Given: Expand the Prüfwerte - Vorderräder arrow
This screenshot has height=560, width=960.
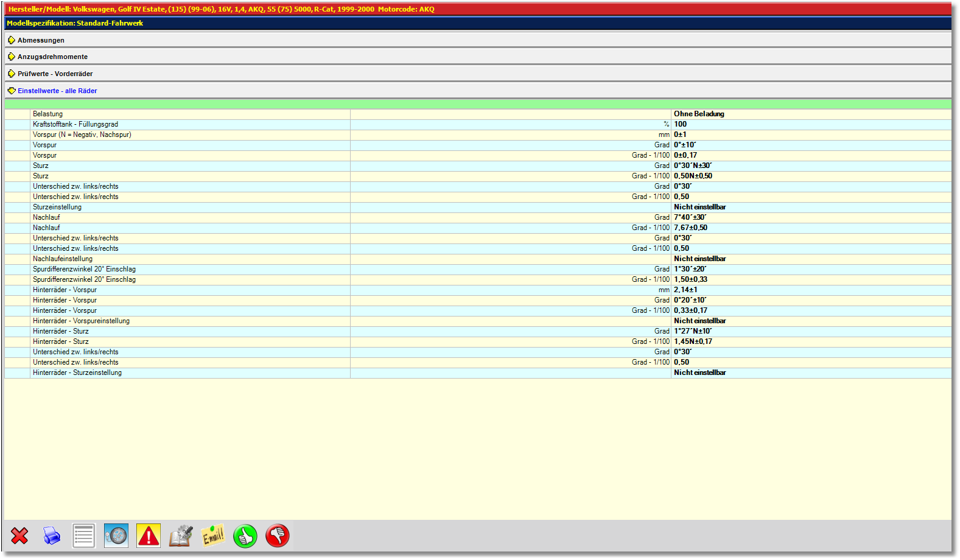Looking at the screenshot, I should pos(12,74).
